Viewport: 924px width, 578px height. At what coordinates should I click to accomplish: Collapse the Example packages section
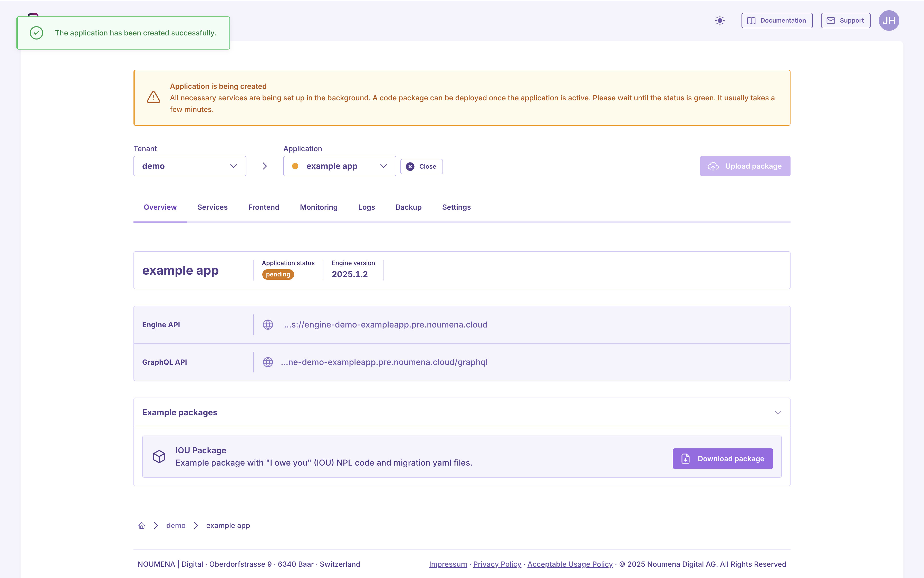pos(777,412)
